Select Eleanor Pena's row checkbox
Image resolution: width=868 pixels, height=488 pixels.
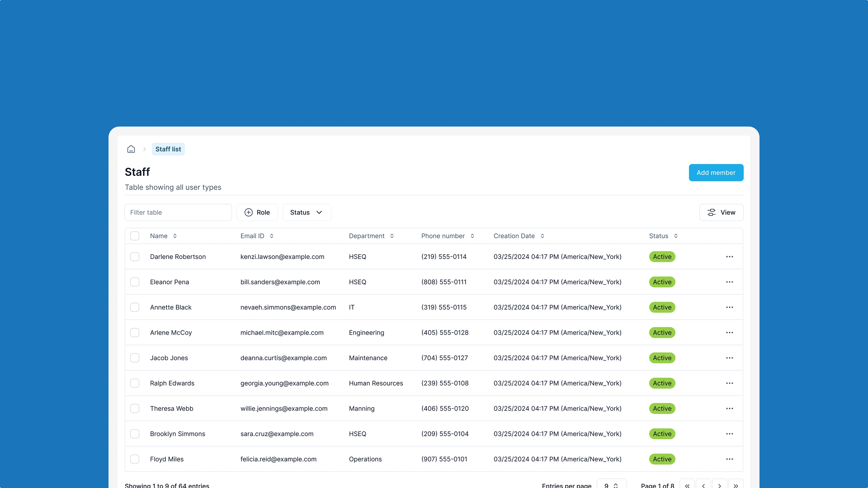point(135,282)
